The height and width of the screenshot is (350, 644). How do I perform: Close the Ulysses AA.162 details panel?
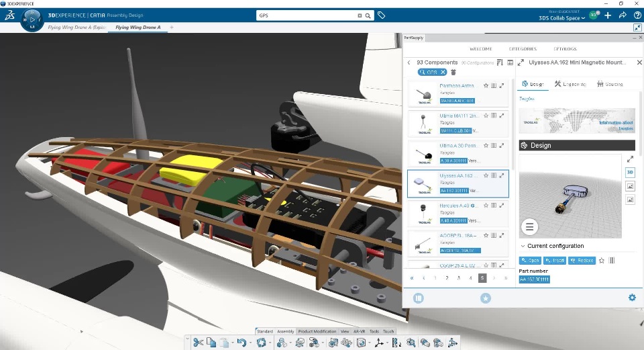point(639,62)
